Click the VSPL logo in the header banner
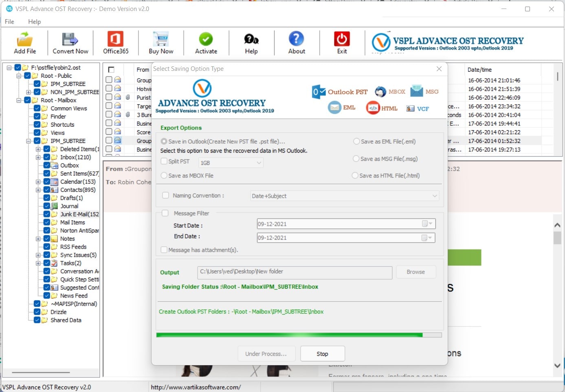This screenshot has height=392, width=565. click(381, 42)
